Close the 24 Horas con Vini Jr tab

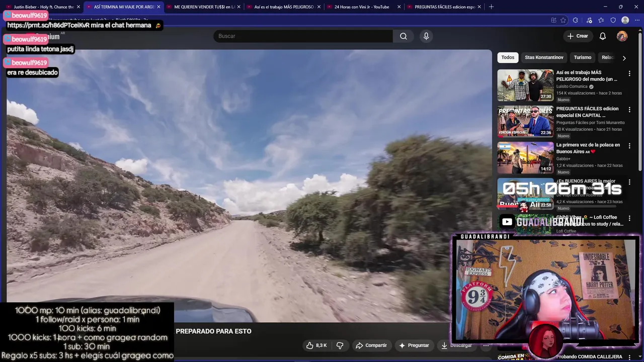click(x=399, y=7)
